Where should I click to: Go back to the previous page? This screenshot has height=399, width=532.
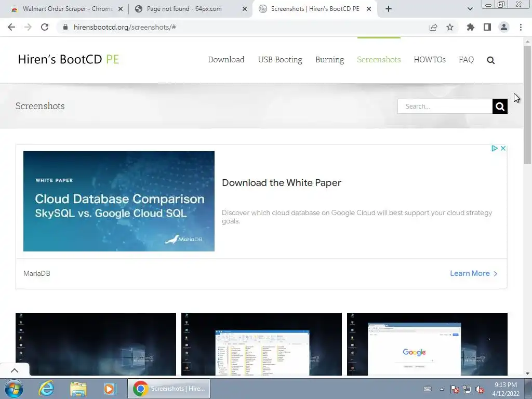pos(11,27)
